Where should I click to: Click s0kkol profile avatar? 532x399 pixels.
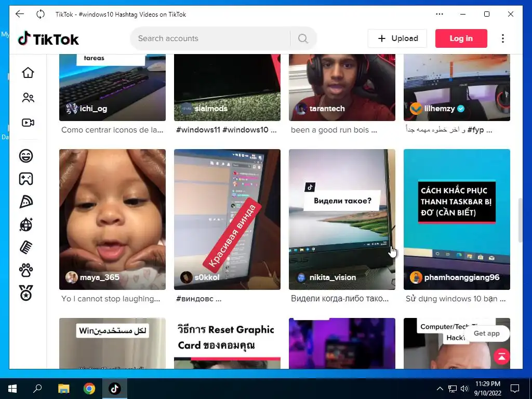pos(187,277)
